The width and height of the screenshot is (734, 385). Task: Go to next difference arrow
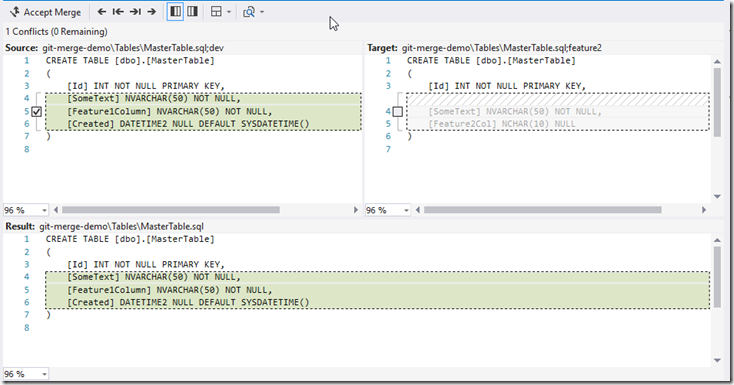[152, 12]
